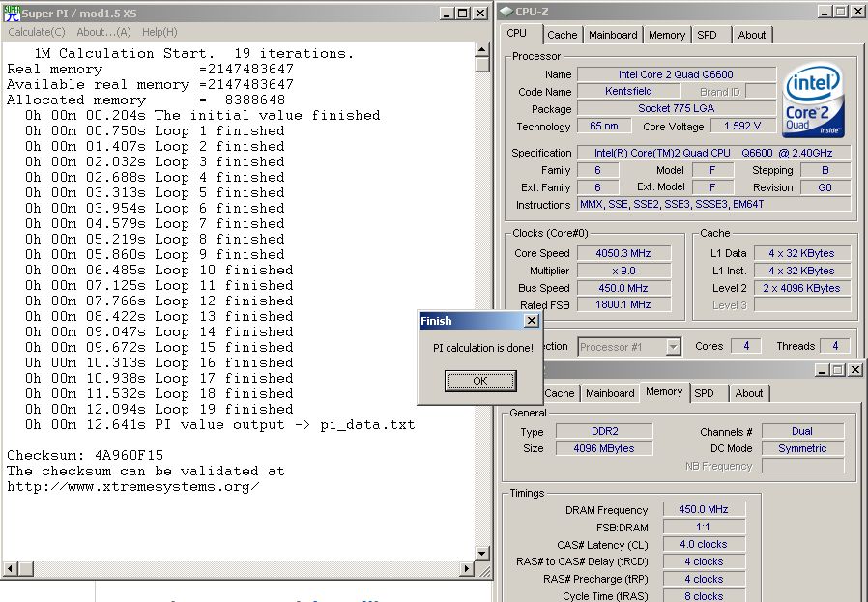The image size is (868, 602).
Task: Open the Cache tab in upper CPU-Z window
Action: 562,35
